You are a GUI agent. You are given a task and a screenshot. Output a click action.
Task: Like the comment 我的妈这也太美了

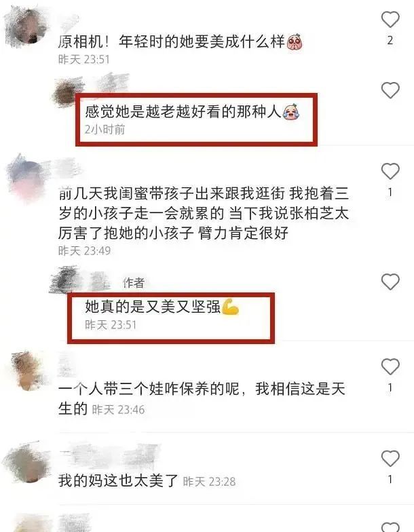390,459
